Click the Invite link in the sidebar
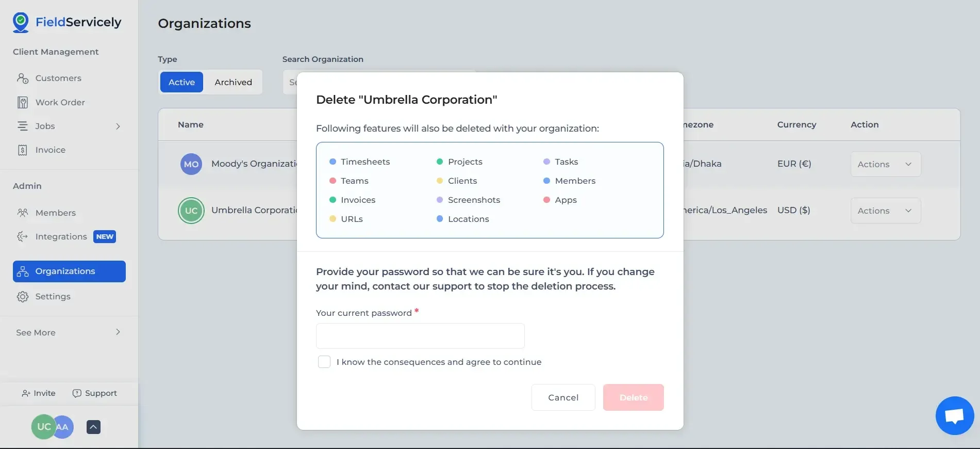Screen dimensions: 980x449 click(x=39, y=393)
